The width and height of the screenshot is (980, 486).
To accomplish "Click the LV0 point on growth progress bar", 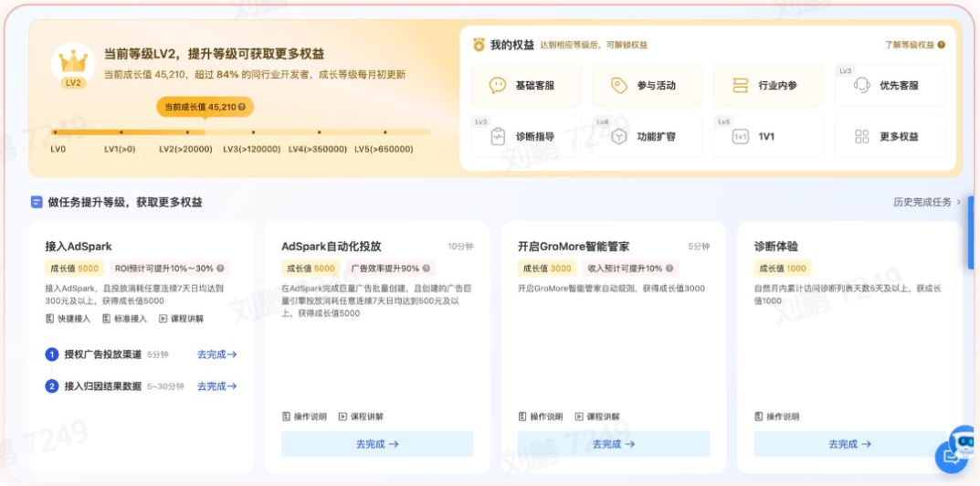I will [x=55, y=132].
